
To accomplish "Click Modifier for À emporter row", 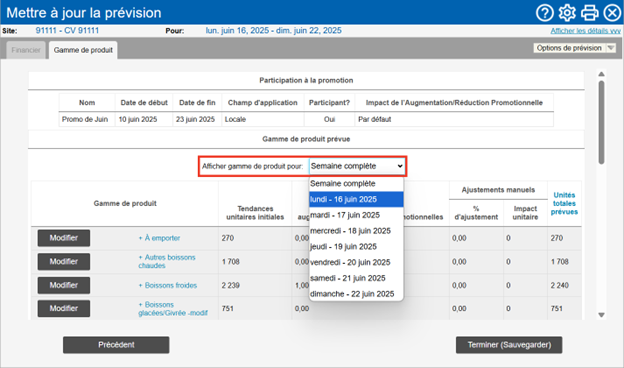I will pos(64,238).
